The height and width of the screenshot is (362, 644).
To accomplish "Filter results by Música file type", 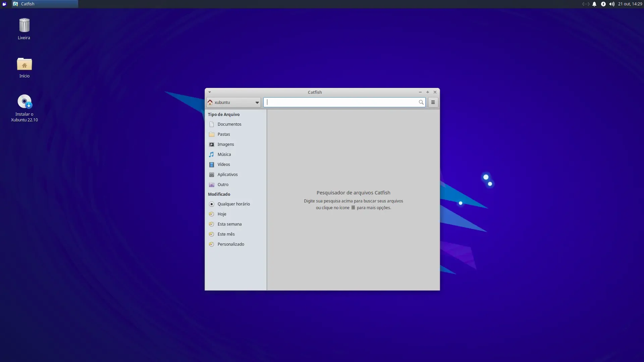I will pos(235,155).
